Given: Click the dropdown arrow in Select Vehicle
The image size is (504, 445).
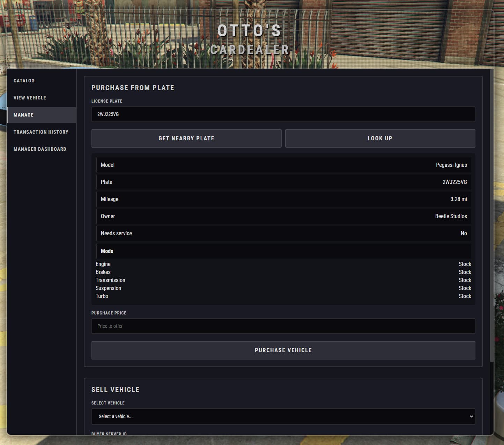Looking at the screenshot, I should click(471, 416).
